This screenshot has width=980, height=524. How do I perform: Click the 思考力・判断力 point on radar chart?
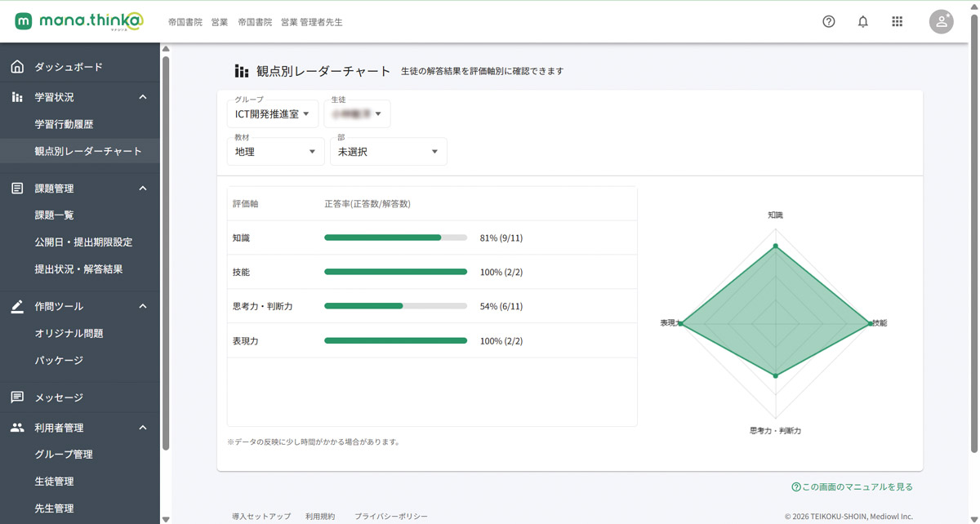[x=776, y=375]
